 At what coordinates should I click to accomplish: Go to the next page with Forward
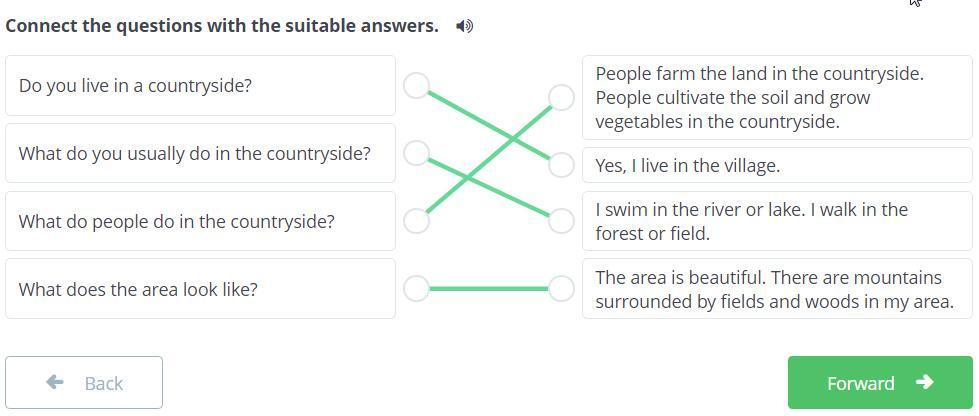[880, 383]
